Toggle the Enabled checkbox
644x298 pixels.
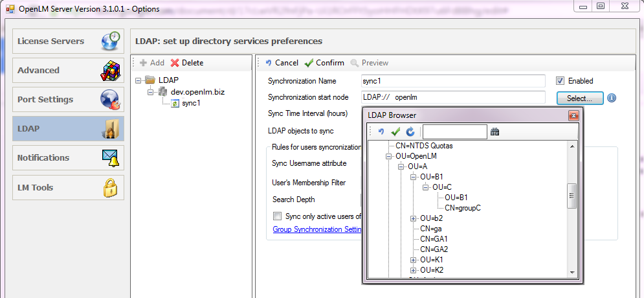tap(561, 81)
